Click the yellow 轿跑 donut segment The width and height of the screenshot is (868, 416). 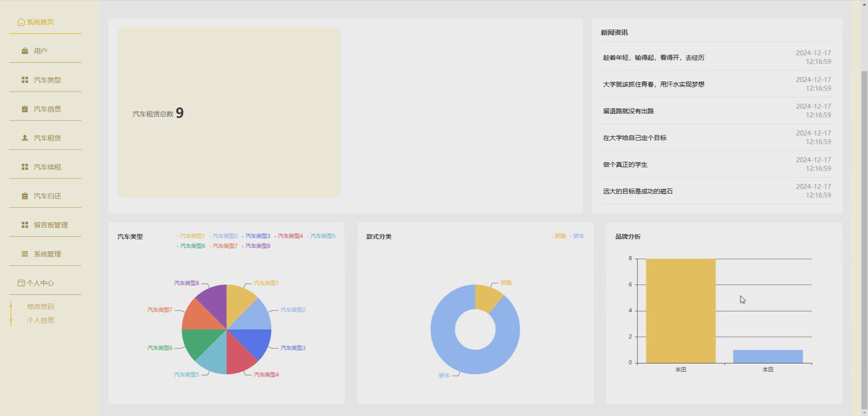pos(486,298)
